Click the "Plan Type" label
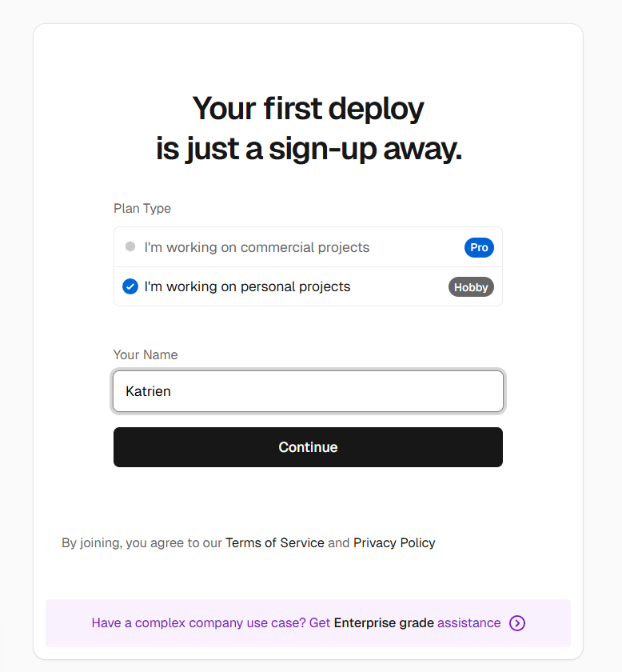Screen dimensions: 622x672 142,208
